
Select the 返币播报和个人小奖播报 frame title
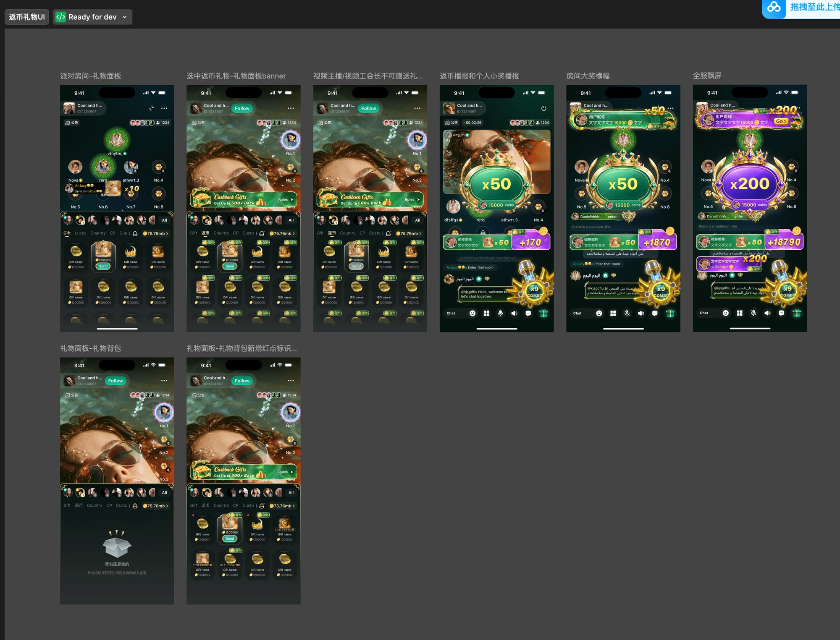tap(479, 76)
